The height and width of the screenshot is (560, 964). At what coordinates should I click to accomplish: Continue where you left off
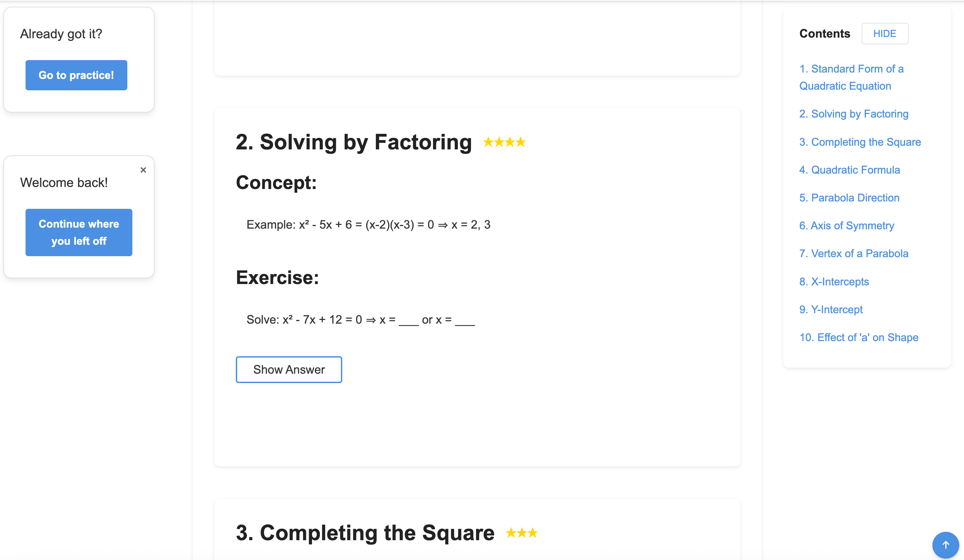(79, 232)
